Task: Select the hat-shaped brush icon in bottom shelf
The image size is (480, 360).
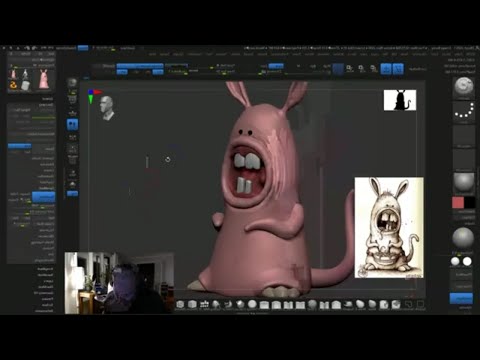Action: (x=348, y=304)
